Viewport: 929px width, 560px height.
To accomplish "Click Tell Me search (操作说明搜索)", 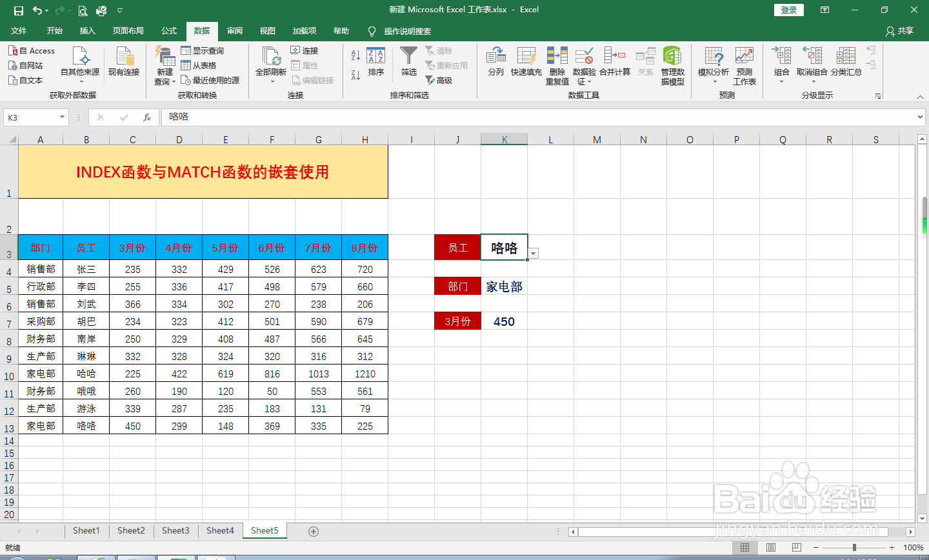I will point(400,31).
